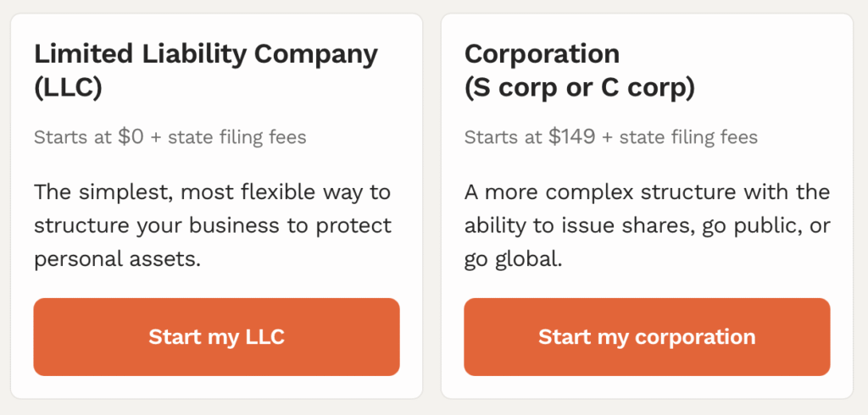Click the (LLC) line of the heading

click(x=68, y=89)
